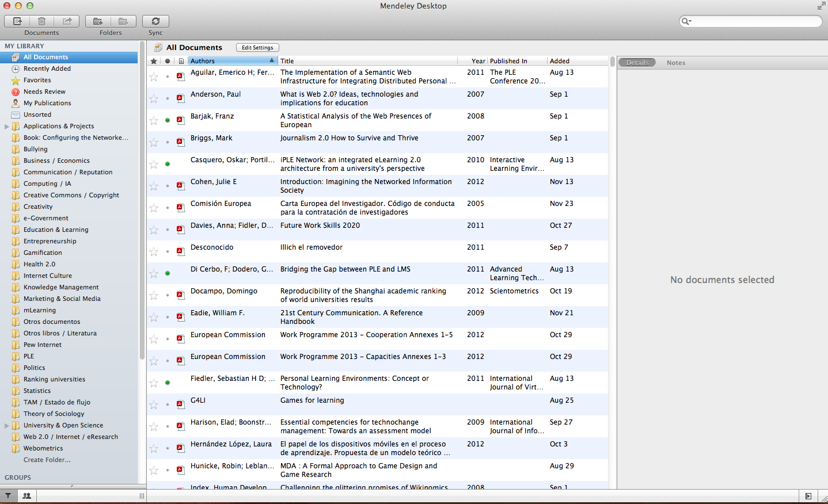Click the document list vertical scrollbar
The height and width of the screenshot is (504, 828).
612,62
